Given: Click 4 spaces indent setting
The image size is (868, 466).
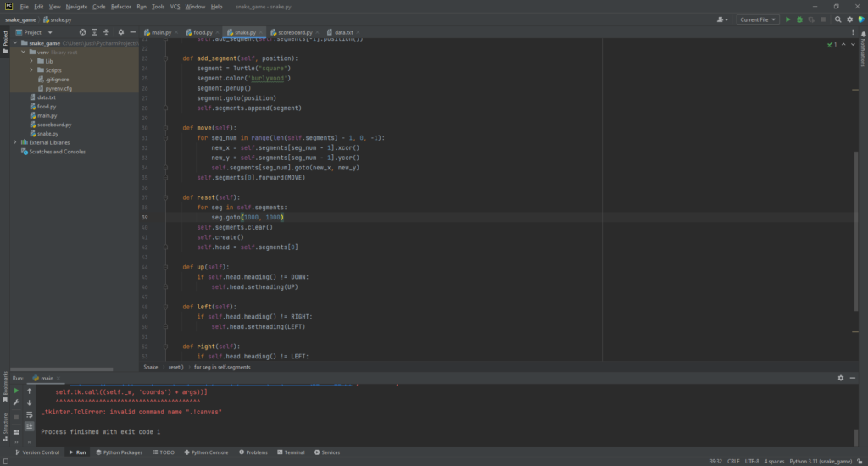Looking at the screenshot, I should tap(774, 461).
